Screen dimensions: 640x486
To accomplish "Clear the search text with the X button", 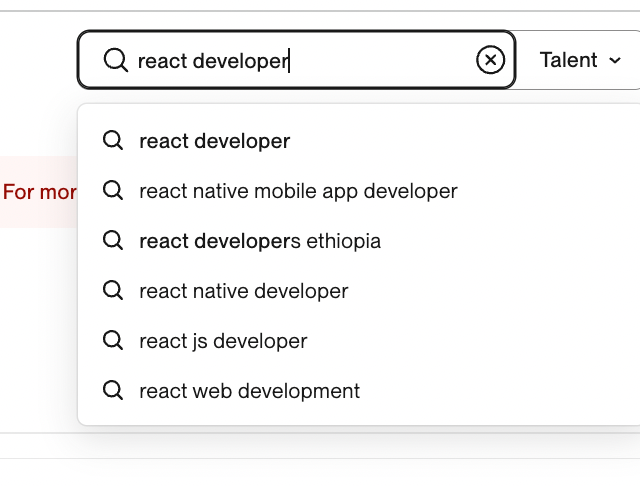I will pyautogui.click(x=490, y=61).
